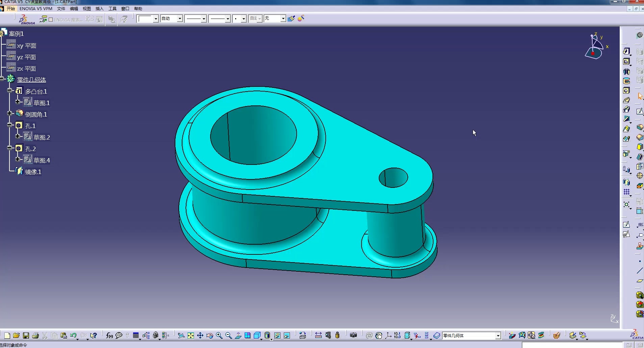The image size is (644, 348).
Task: Click the painter brush icon in graphic properties
Action: click(291, 19)
